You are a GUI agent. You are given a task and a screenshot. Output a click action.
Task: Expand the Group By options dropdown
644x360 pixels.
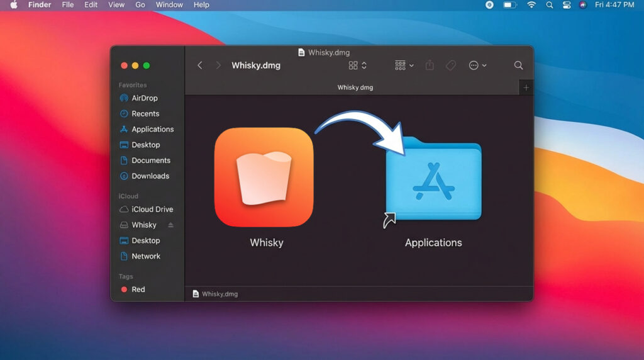pyautogui.click(x=404, y=65)
